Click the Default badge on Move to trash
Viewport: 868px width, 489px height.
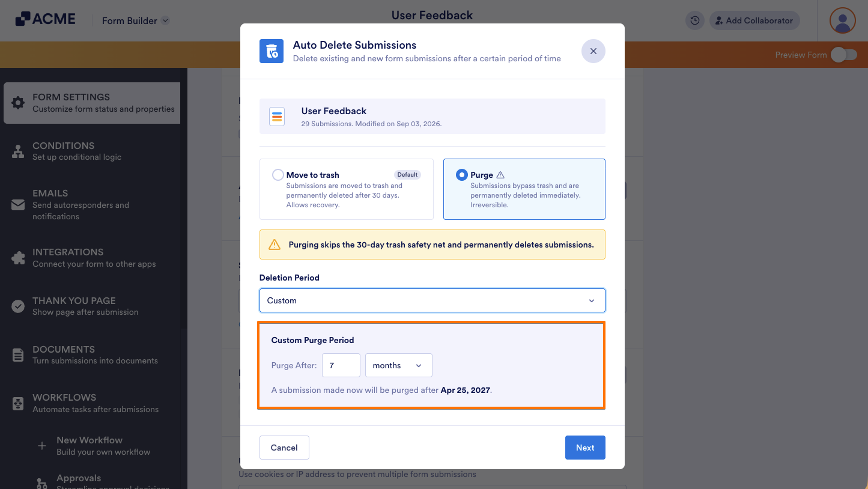click(407, 175)
